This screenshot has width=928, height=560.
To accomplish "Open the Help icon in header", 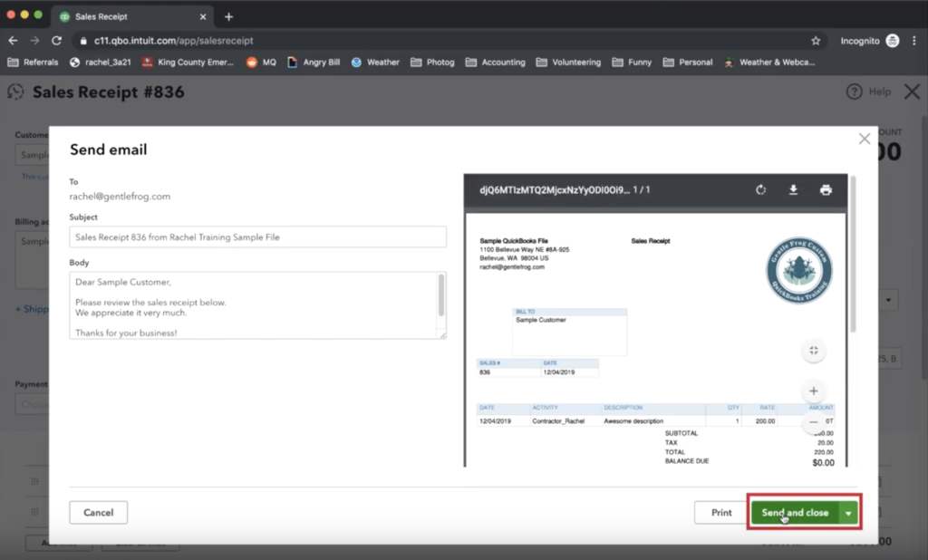I will tap(854, 92).
